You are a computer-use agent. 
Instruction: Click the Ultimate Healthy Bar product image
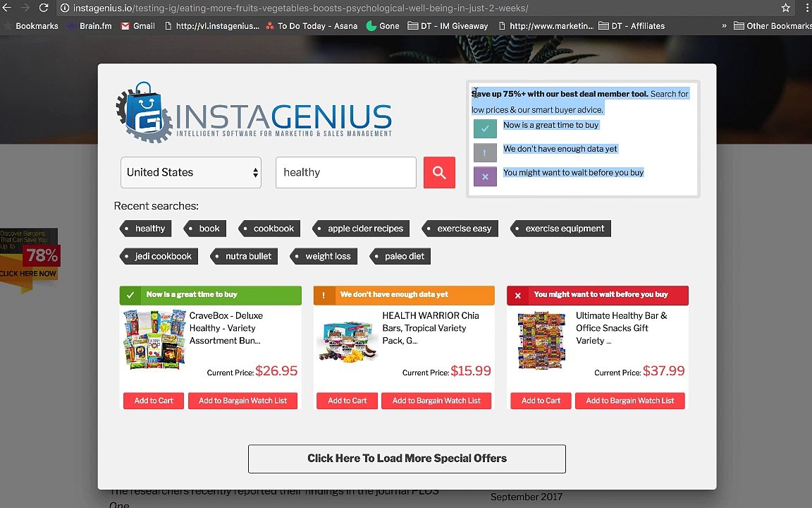(x=541, y=339)
